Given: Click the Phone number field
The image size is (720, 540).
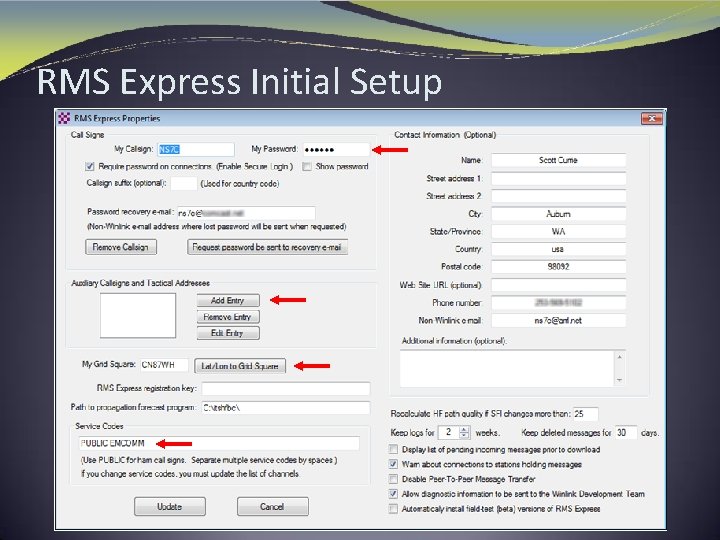Looking at the screenshot, I should tap(558, 303).
